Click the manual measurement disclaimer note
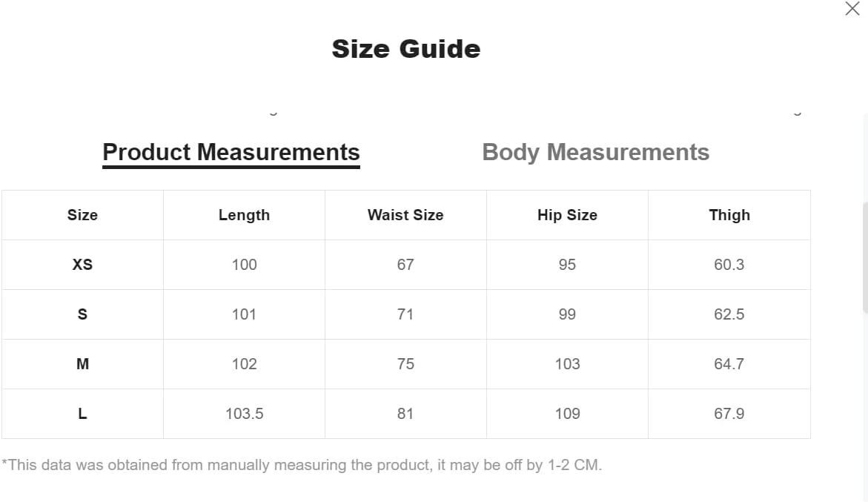Image resolution: width=868 pixels, height=502 pixels. [x=302, y=465]
